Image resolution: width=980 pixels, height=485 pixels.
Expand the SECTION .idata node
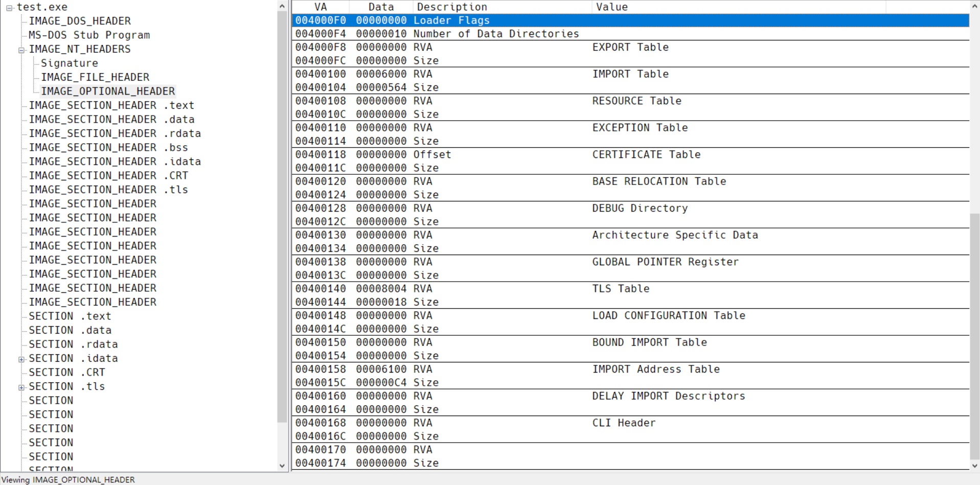click(x=21, y=359)
